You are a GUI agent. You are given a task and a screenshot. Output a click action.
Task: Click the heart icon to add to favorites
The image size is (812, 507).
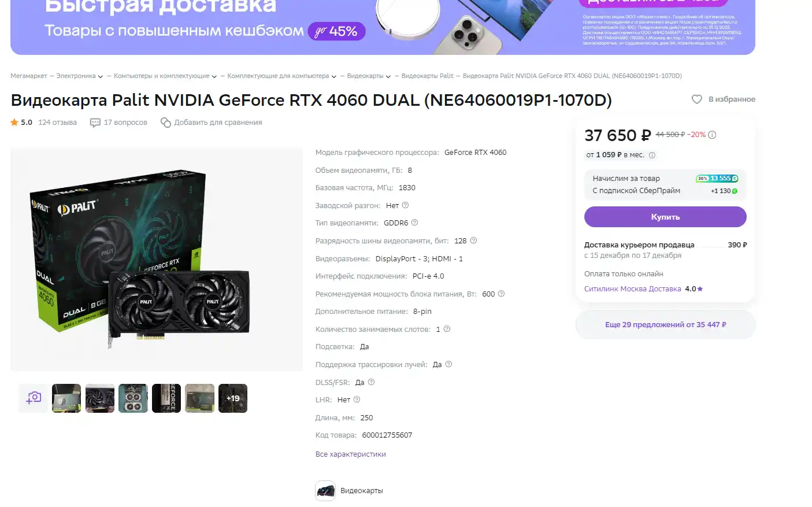point(697,99)
